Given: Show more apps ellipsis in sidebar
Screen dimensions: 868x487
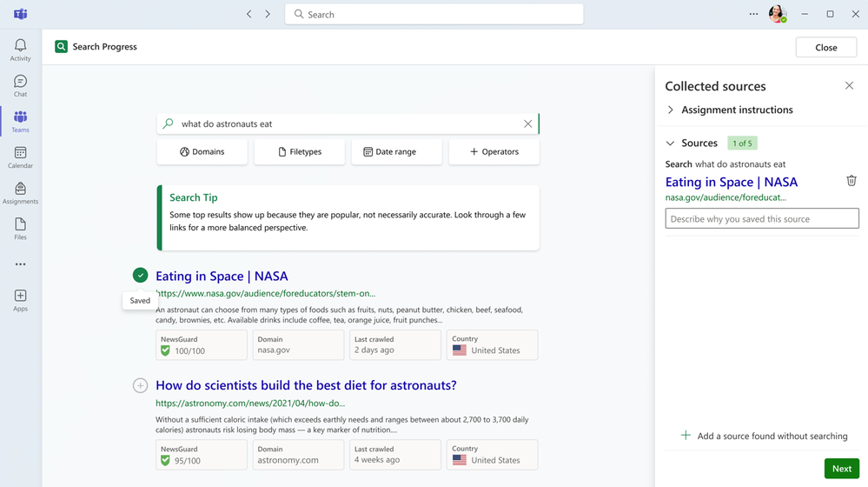Looking at the screenshot, I should [21, 264].
